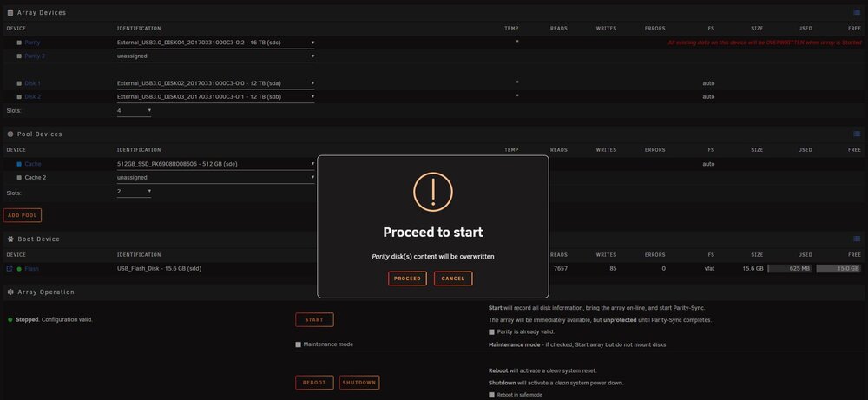The image size is (868, 400).
Task: Open the Parity 2 device link
Action: pos(34,56)
